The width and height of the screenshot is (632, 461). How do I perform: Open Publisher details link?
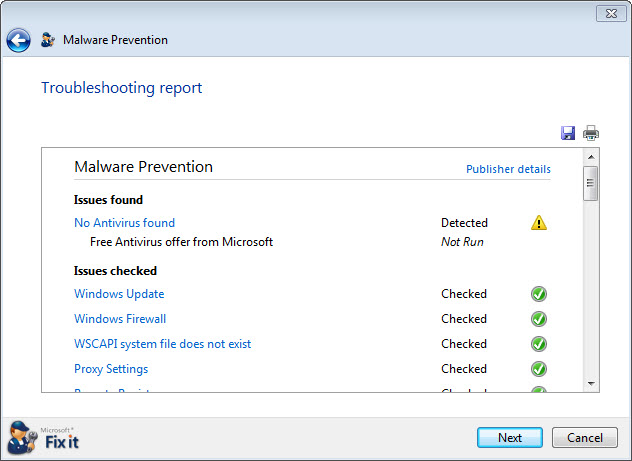click(508, 169)
